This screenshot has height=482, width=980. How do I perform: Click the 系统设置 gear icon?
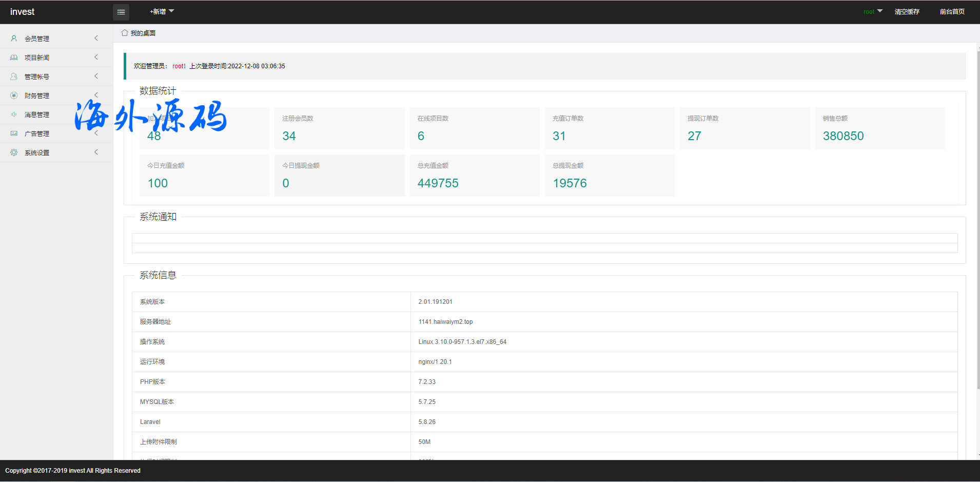click(x=14, y=152)
